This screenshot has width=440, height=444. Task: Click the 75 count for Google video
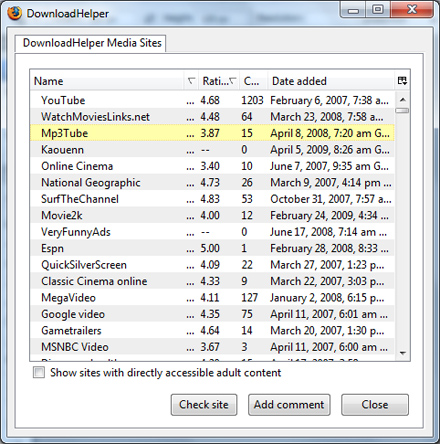(247, 314)
